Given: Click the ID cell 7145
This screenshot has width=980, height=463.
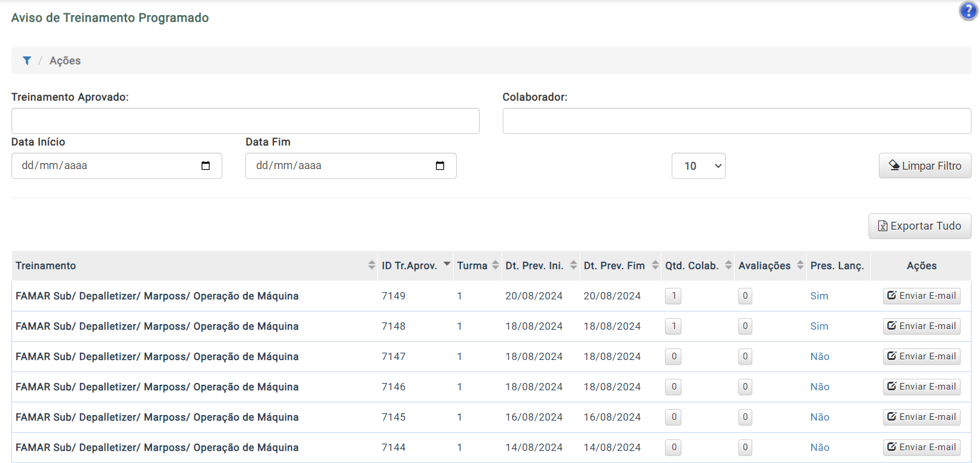Looking at the screenshot, I should pos(394,417).
